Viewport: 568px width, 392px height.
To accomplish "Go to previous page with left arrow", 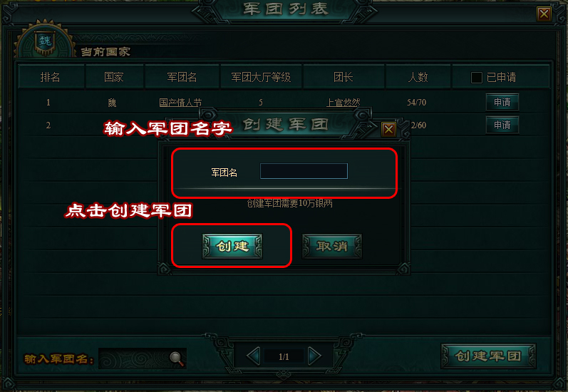I will point(253,356).
